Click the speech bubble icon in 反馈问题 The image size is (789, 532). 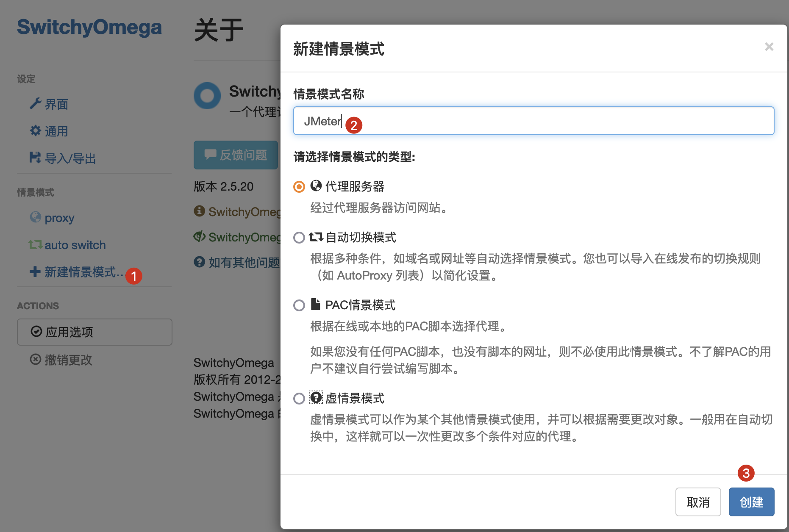click(x=210, y=154)
